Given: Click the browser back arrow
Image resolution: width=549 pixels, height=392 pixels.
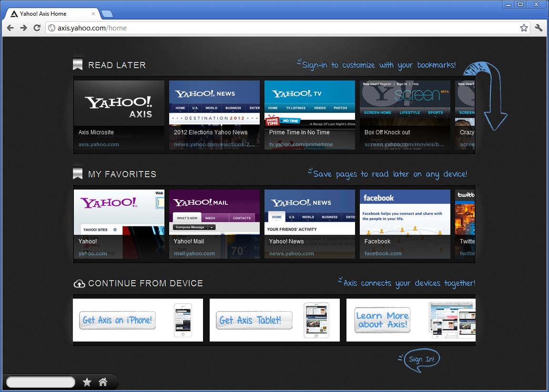Looking at the screenshot, I should [x=10, y=28].
